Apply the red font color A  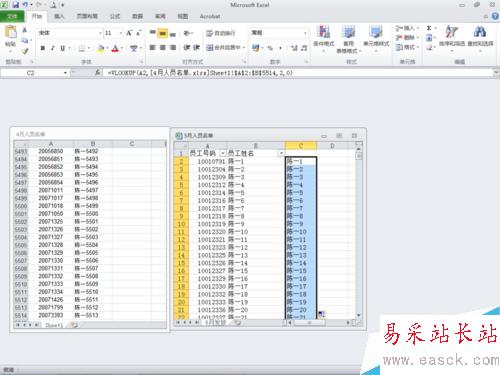pyautogui.click(x=115, y=49)
